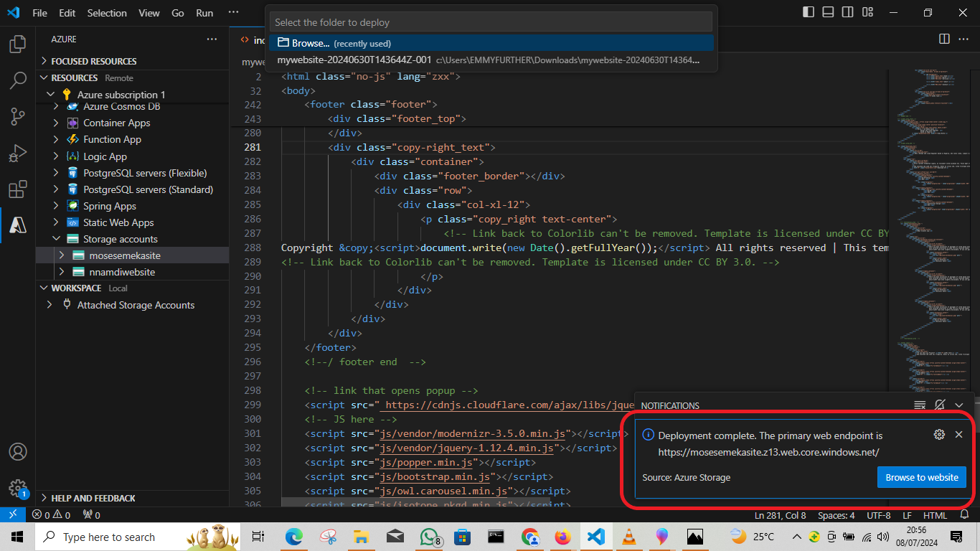
Task: Open the Run and Debug view
Action: 18,153
